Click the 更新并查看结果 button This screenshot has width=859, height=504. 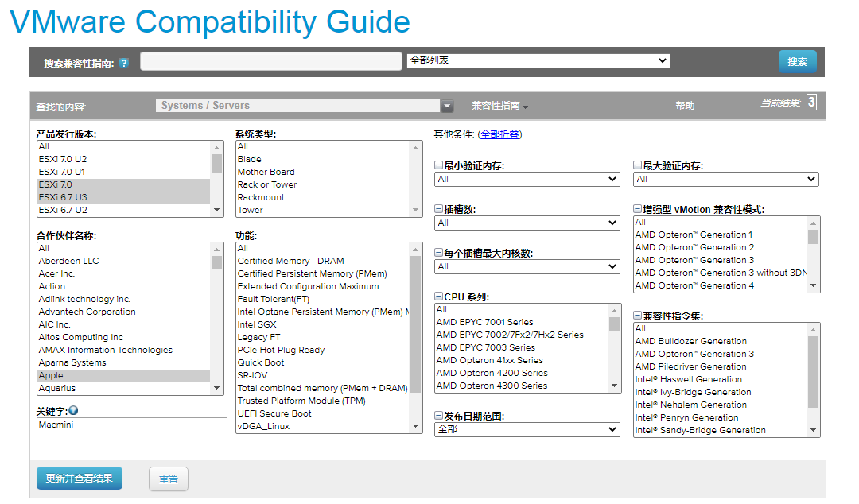(80, 479)
